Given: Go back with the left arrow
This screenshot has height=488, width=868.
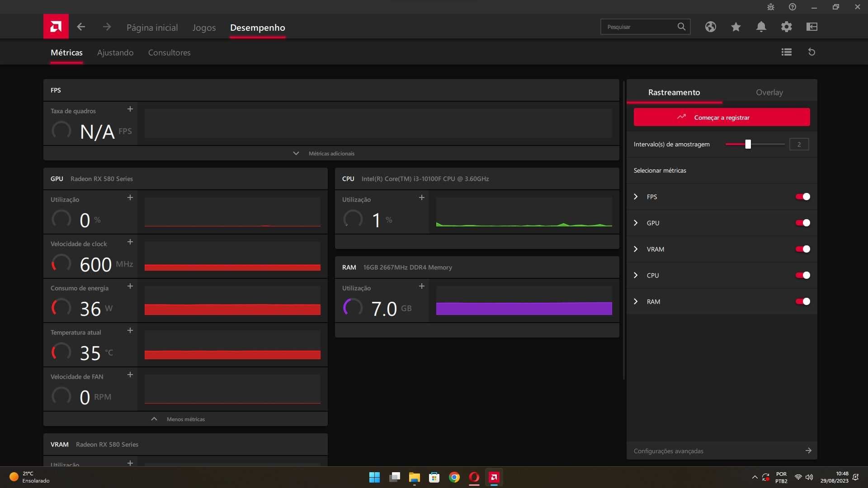Looking at the screenshot, I should (81, 27).
